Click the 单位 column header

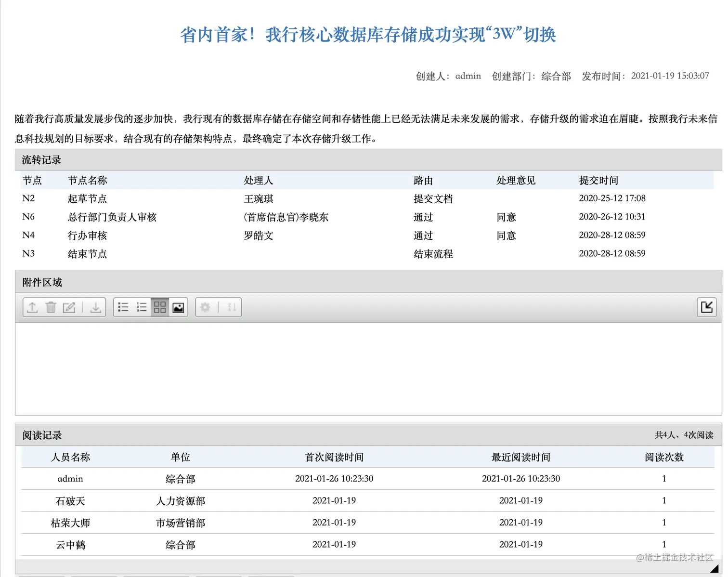tap(181, 457)
